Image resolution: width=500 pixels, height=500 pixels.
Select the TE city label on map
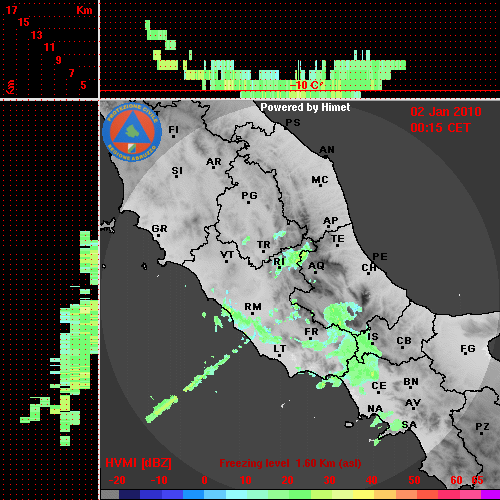point(338,239)
